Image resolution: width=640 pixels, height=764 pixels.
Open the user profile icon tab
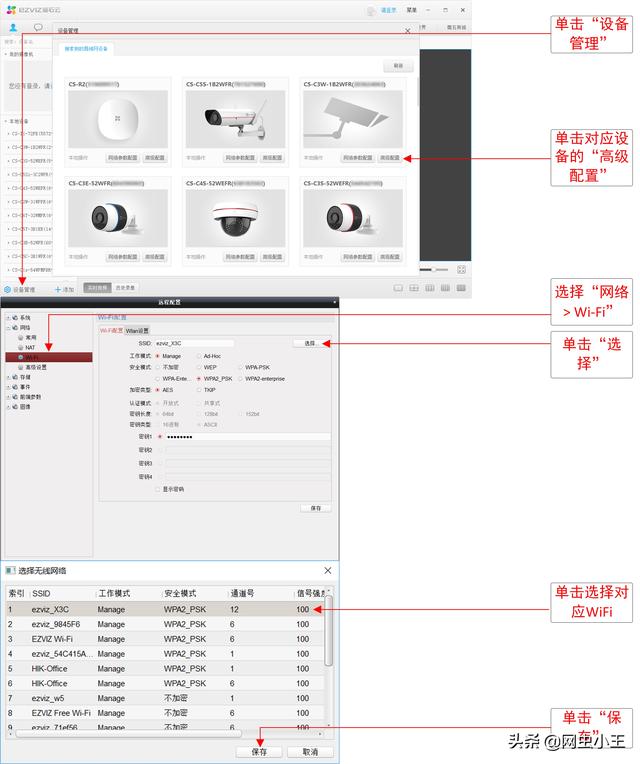(x=13, y=28)
